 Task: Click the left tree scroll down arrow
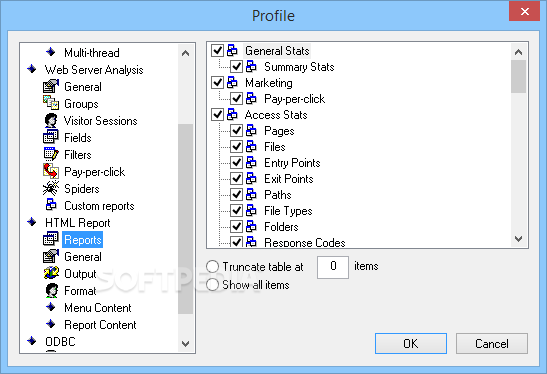pos(186,344)
